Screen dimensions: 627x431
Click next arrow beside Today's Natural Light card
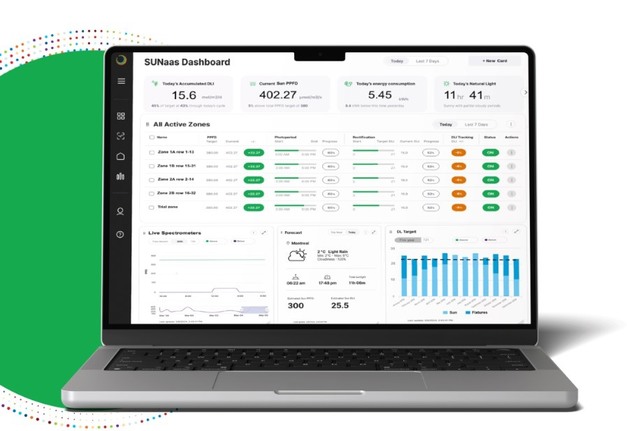click(526, 93)
